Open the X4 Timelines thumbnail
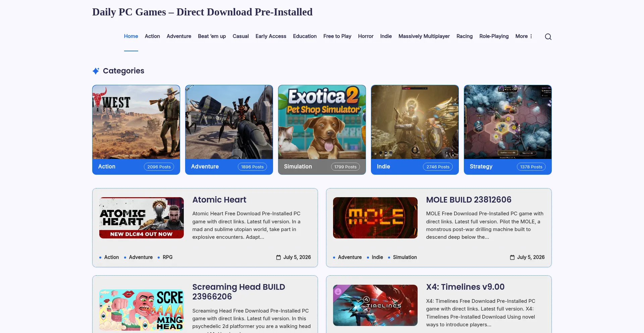The image size is (644, 333). pyautogui.click(x=375, y=305)
